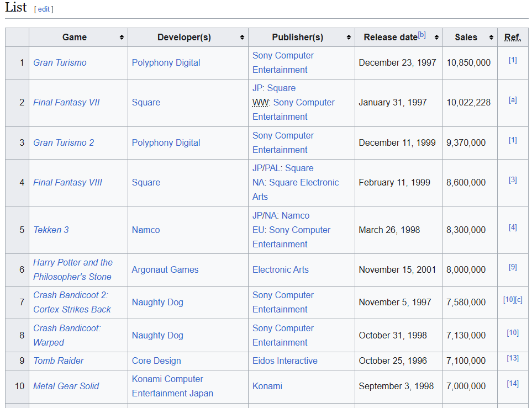Screen dimensions: 532x408
Task: Click reference [a] for Final Fantasy VII
Action: [513, 100]
